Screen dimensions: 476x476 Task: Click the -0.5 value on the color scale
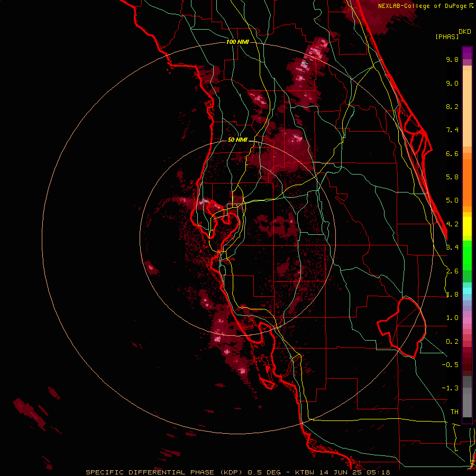click(450, 365)
